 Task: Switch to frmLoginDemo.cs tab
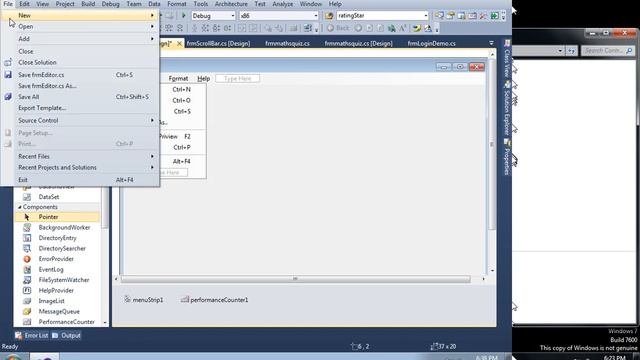(431, 43)
